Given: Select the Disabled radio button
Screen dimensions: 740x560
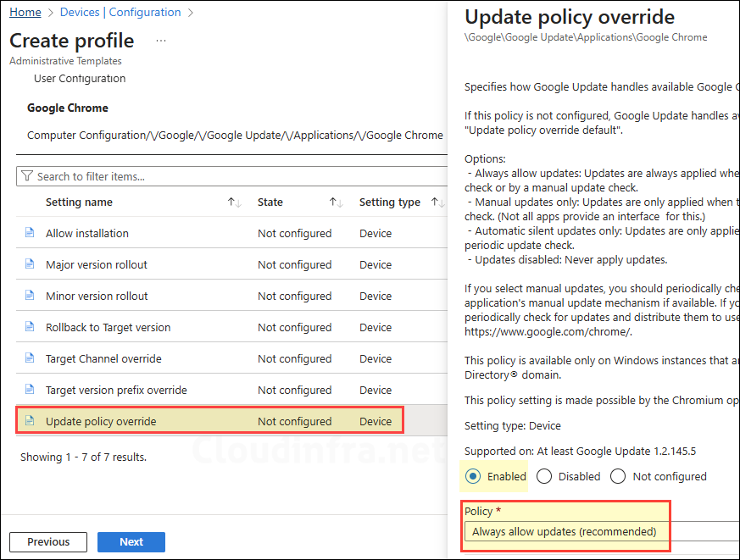Looking at the screenshot, I should pyautogui.click(x=544, y=476).
